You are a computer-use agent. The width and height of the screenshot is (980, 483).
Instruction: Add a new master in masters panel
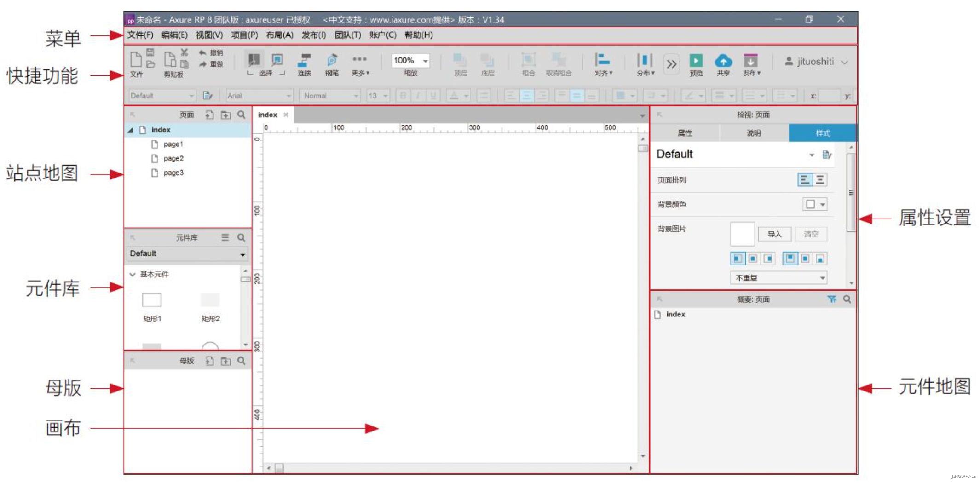coord(209,361)
